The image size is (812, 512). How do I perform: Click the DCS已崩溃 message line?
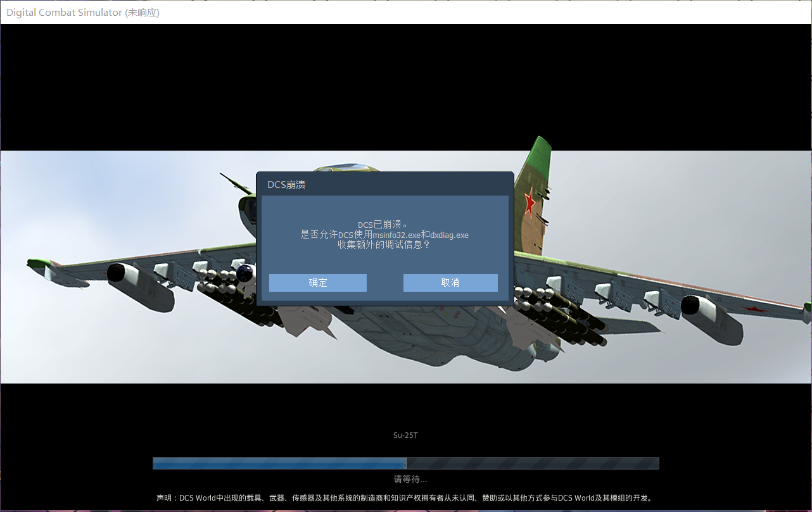(384, 225)
